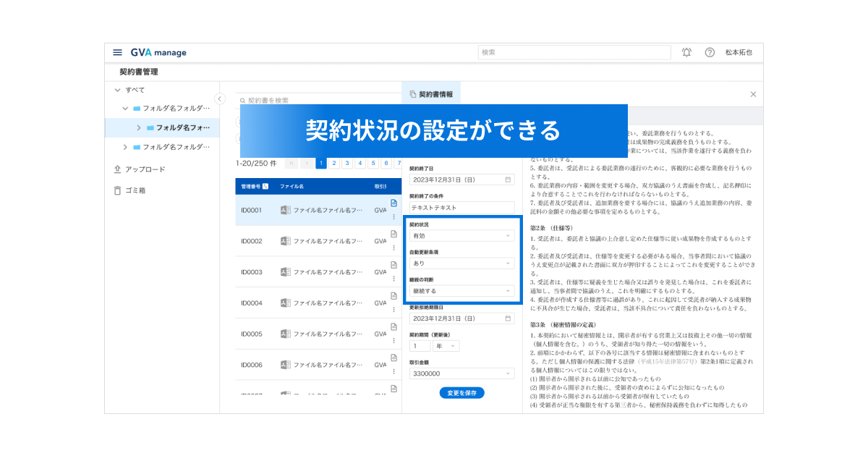Close the contract detail panel
The width and height of the screenshot is (868, 456).
click(x=753, y=94)
